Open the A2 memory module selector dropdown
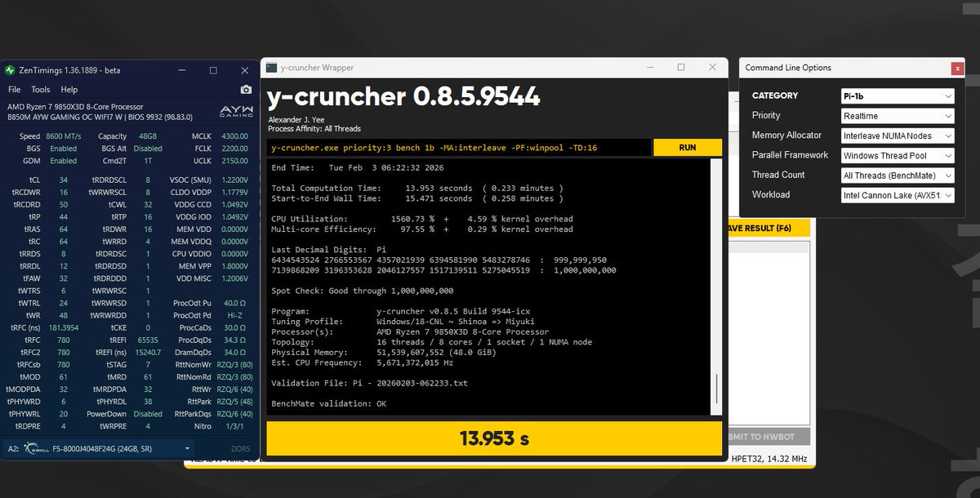 point(100,449)
